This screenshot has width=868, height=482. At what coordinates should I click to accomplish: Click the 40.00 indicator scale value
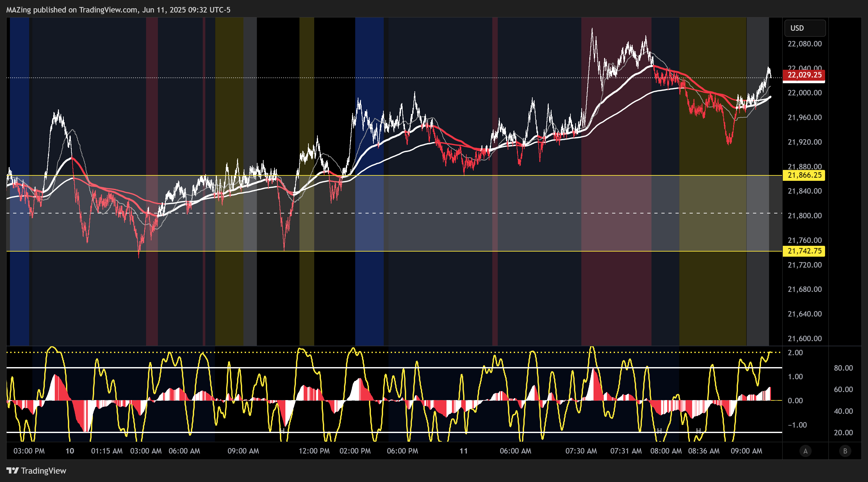pos(843,411)
